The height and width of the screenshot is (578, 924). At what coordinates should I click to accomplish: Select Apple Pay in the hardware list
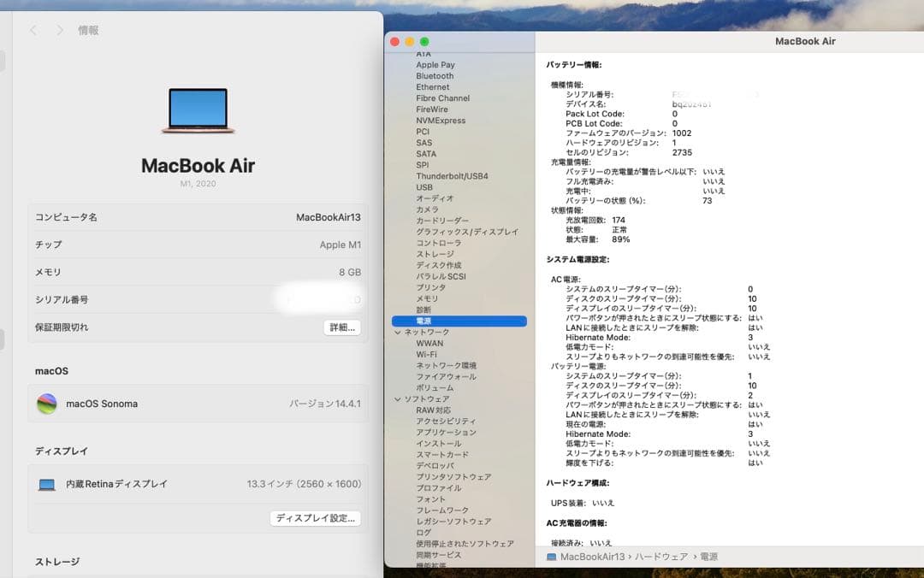[x=435, y=65]
